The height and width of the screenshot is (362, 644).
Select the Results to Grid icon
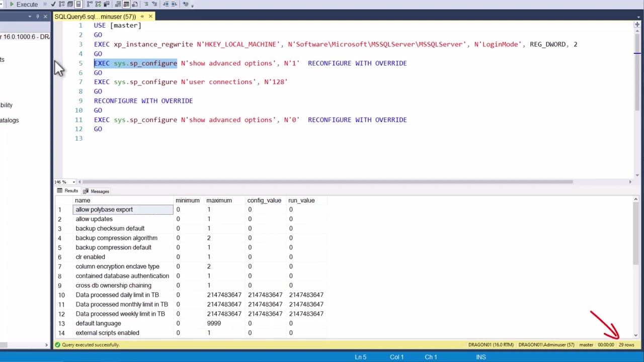pos(126,4)
